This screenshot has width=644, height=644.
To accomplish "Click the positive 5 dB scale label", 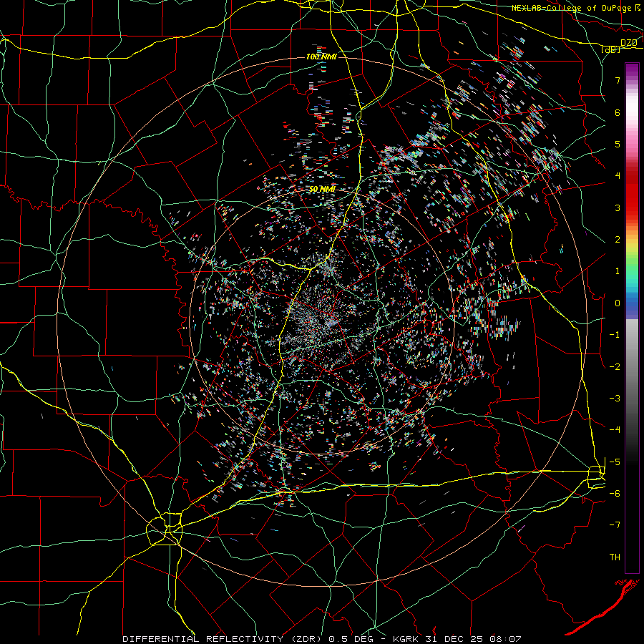I will (618, 144).
